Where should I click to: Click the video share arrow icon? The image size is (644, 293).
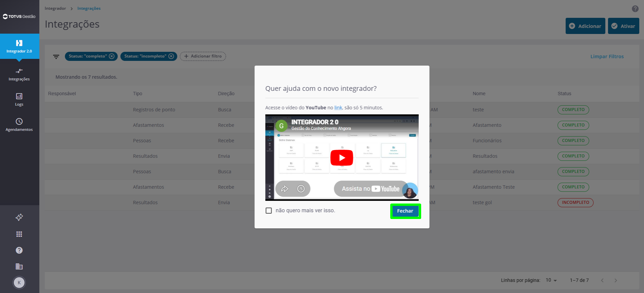coord(285,189)
